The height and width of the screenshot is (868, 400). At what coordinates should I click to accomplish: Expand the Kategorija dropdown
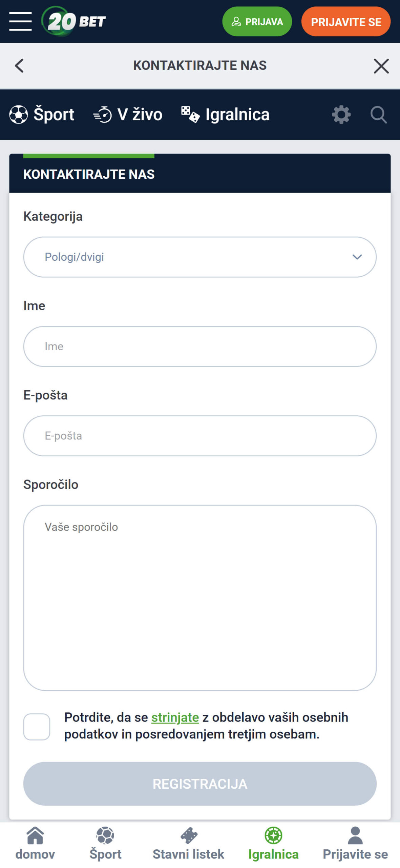tap(200, 257)
